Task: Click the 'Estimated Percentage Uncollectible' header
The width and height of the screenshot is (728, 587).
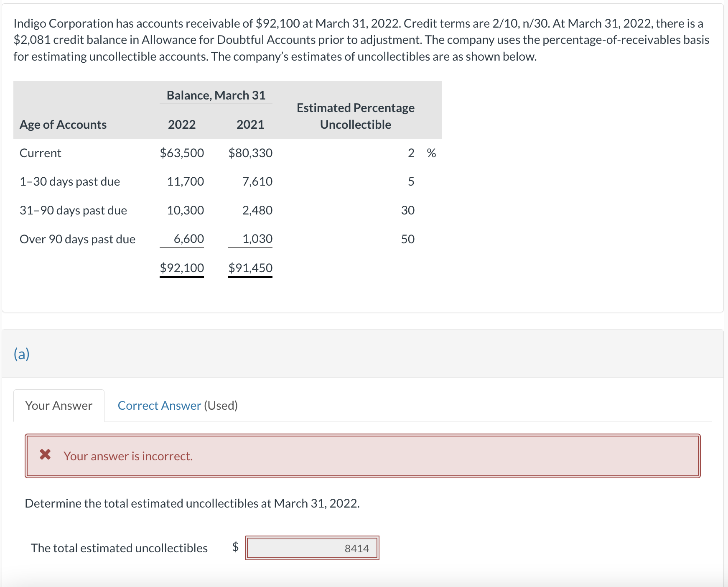Action: click(x=356, y=116)
